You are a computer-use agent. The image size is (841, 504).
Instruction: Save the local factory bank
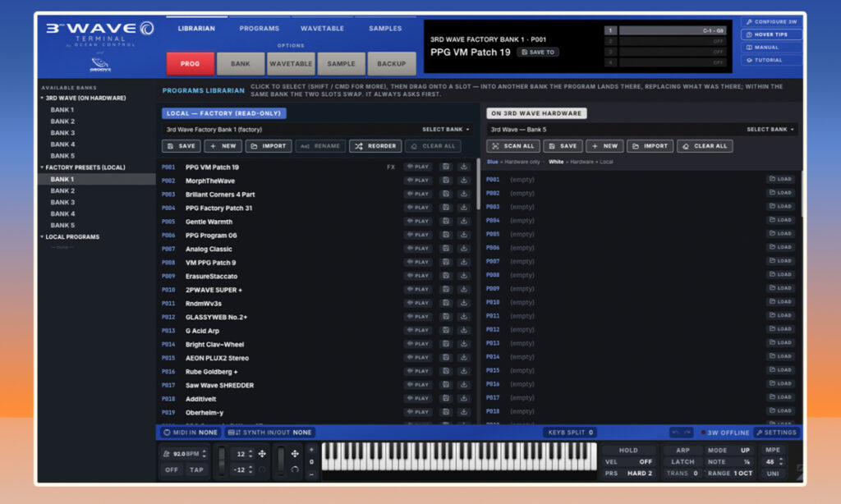[182, 146]
